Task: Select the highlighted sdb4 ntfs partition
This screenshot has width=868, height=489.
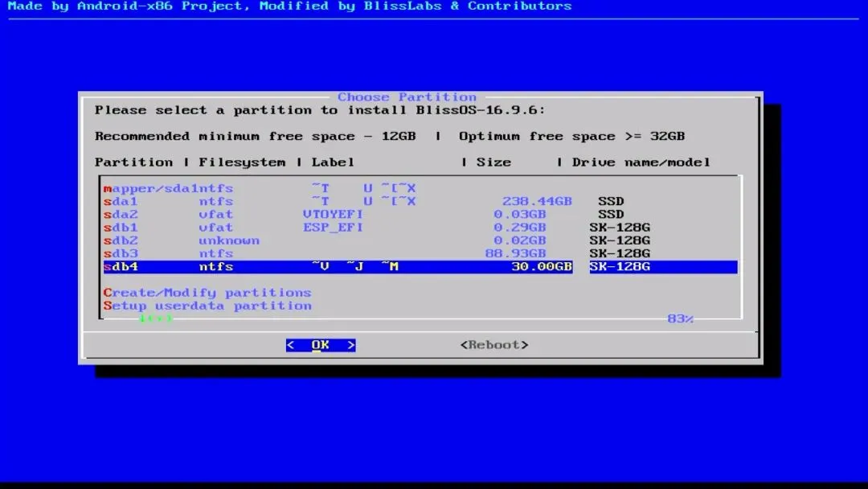Action: [x=420, y=267]
